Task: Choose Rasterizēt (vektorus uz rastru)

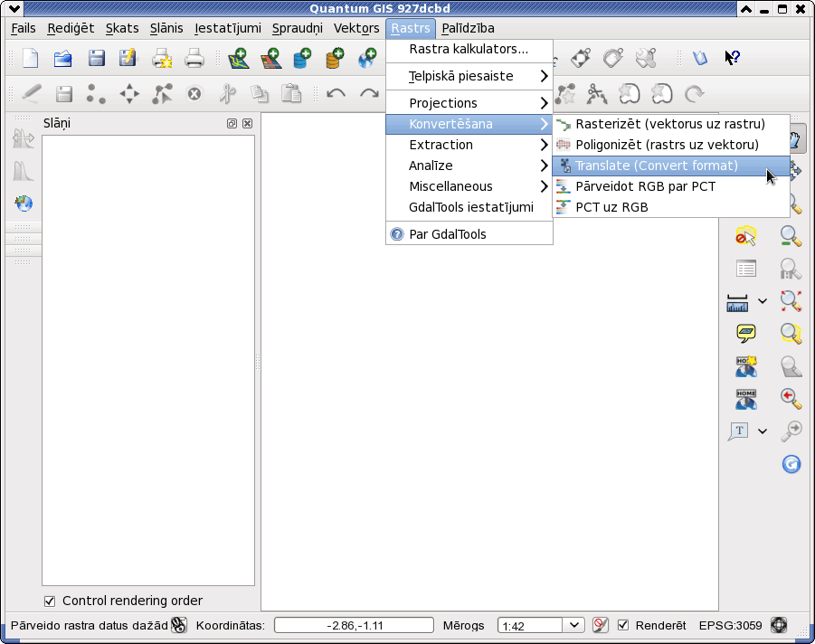Action: click(670, 124)
